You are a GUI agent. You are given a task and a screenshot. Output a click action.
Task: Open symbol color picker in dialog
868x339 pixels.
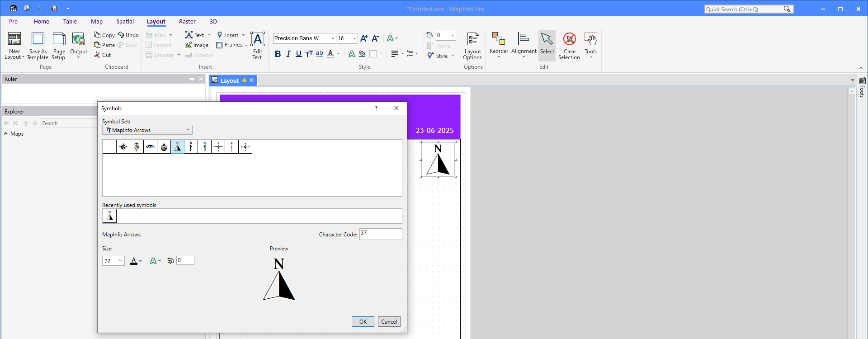136,261
